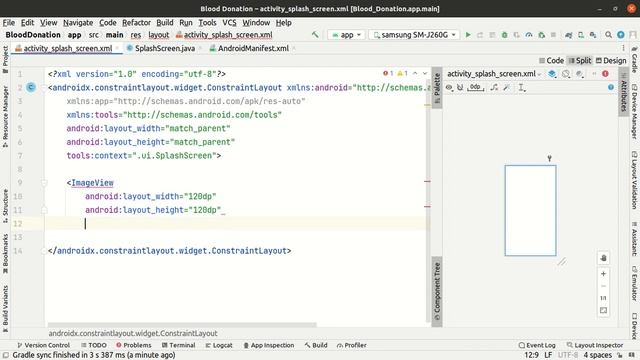This screenshot has height=360, width=640.
Task: Open the Layout Inspector panel
Action: [595, 345]
